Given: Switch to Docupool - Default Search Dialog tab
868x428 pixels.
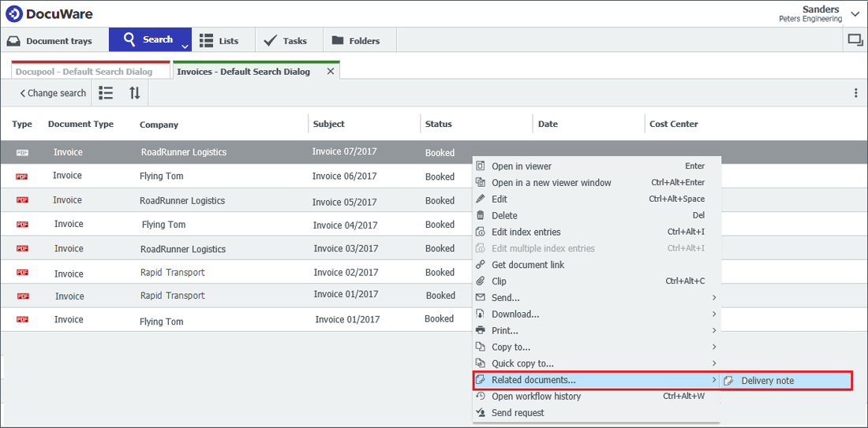Looking at the screenshot, I should pos(84,72).
